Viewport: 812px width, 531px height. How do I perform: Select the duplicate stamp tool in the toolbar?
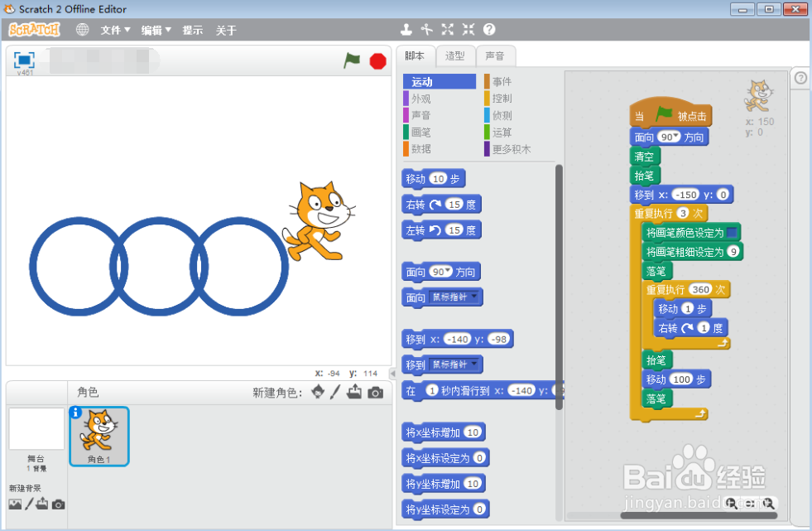point(406,30)
